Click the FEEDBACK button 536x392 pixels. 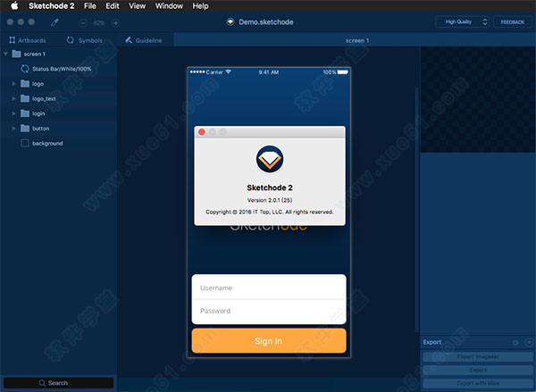(513, 21)
